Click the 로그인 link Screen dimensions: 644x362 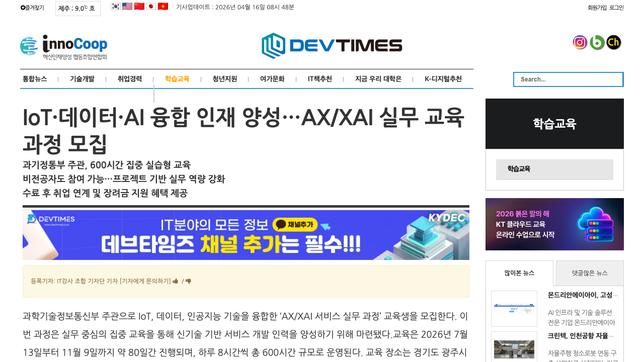tap(616, 8)
